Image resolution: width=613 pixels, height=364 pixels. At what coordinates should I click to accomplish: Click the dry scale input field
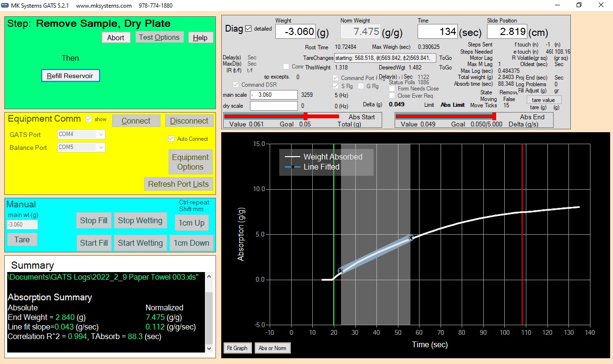coord(273,106)
